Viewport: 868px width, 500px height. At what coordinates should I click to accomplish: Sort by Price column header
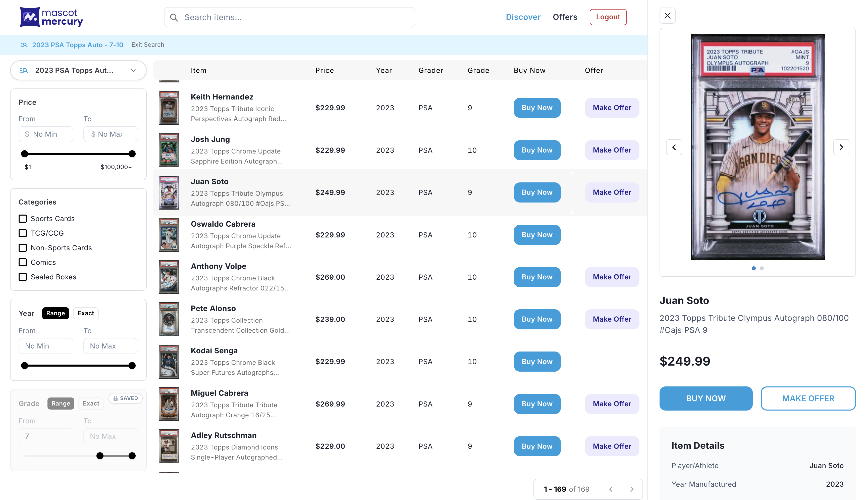click(325, 70)
